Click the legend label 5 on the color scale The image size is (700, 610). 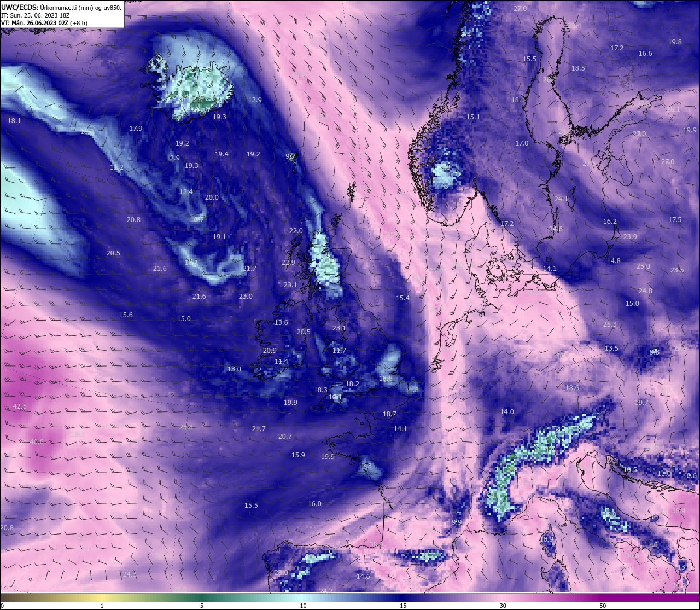point(202,606)
